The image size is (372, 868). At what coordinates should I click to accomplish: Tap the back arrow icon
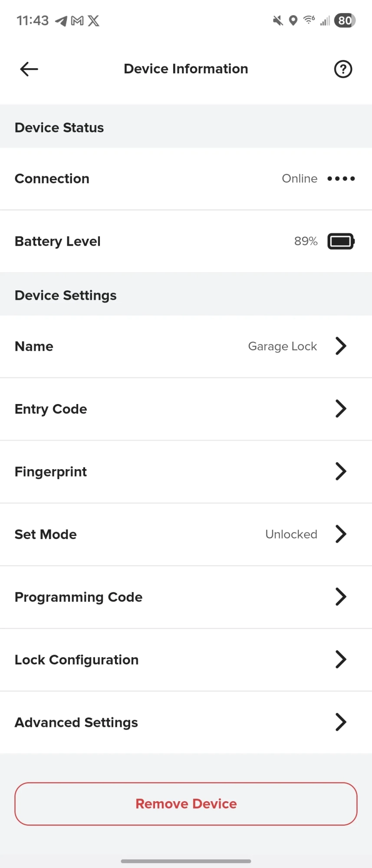29,69
